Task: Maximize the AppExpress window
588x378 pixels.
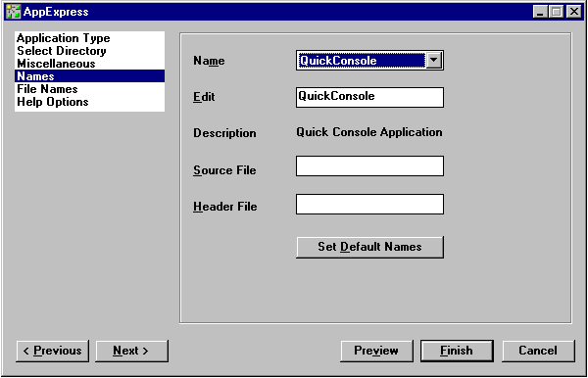Action: point(556,12)
